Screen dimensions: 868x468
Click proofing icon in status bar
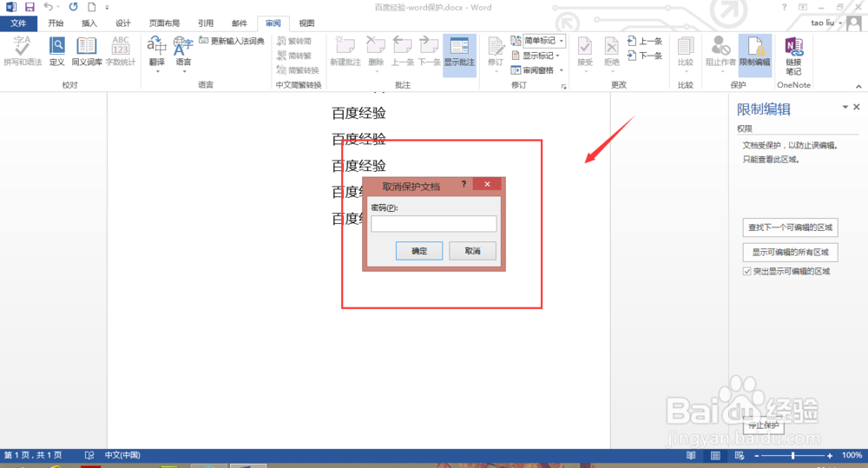[89, 455]
